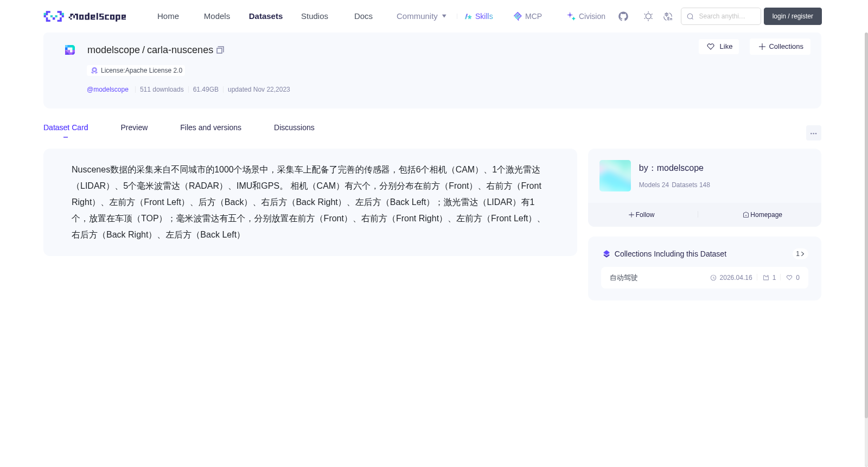Expand the Community dropdown menu
Viewport: 868px width, 467px height.
422,16
